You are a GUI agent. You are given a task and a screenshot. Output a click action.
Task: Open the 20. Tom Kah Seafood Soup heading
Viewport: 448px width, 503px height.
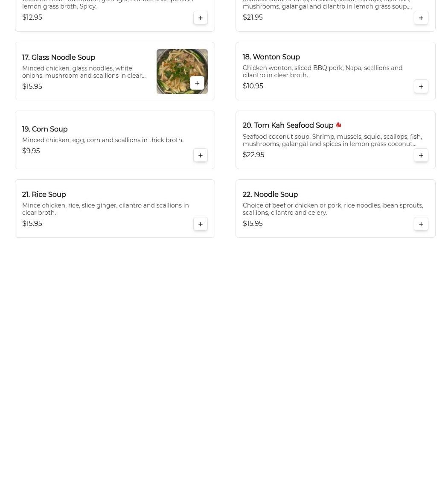point(288,126)
